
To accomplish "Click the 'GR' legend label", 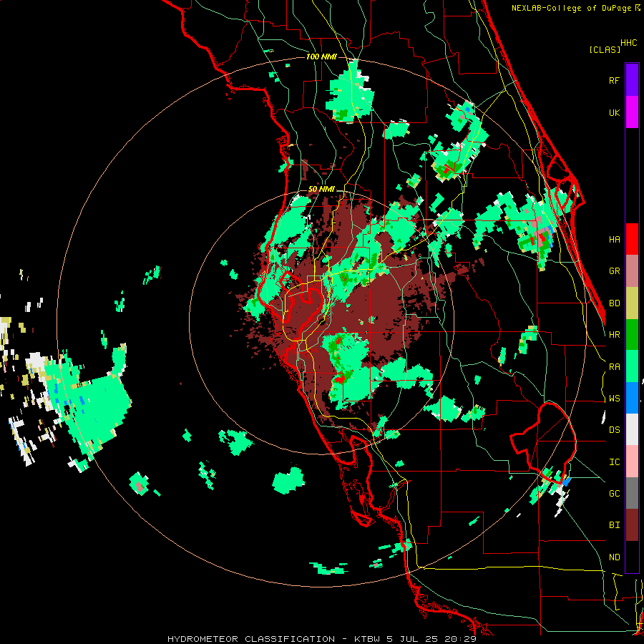I will (615, 271).
